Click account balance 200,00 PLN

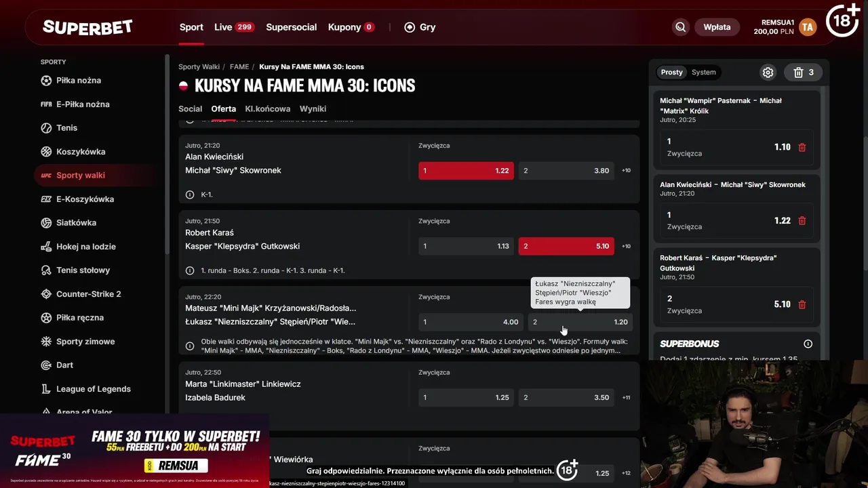[x=774, y=32]
